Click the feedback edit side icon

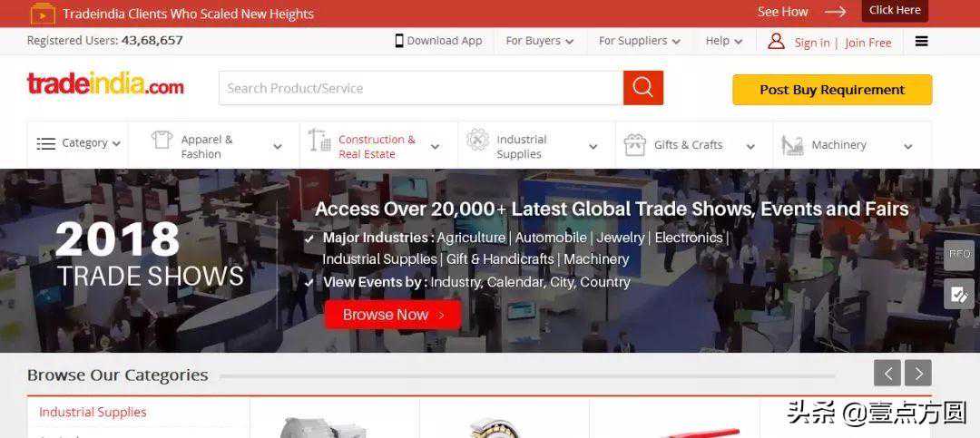click(x=959, y=294)
